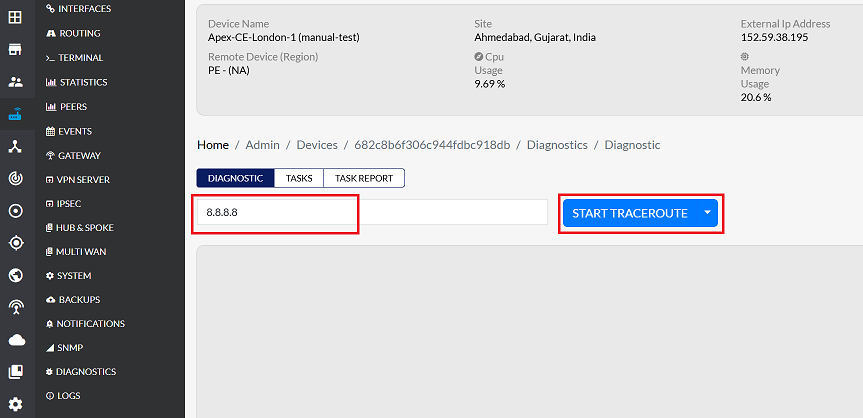The image size is (863, 418).
Task: Click the Devices breadcrumb link
Action: tap(317, 145)
